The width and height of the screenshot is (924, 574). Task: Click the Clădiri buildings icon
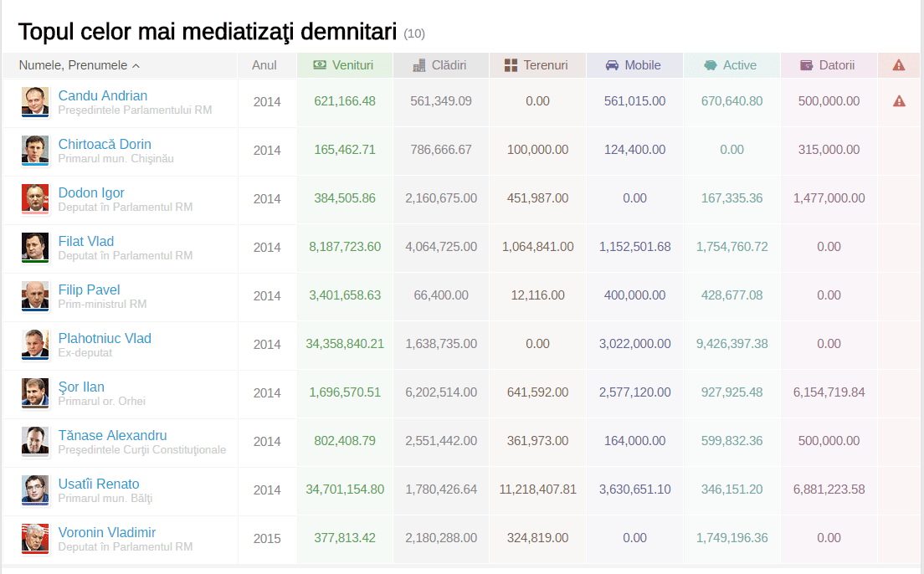coord(419,64)
